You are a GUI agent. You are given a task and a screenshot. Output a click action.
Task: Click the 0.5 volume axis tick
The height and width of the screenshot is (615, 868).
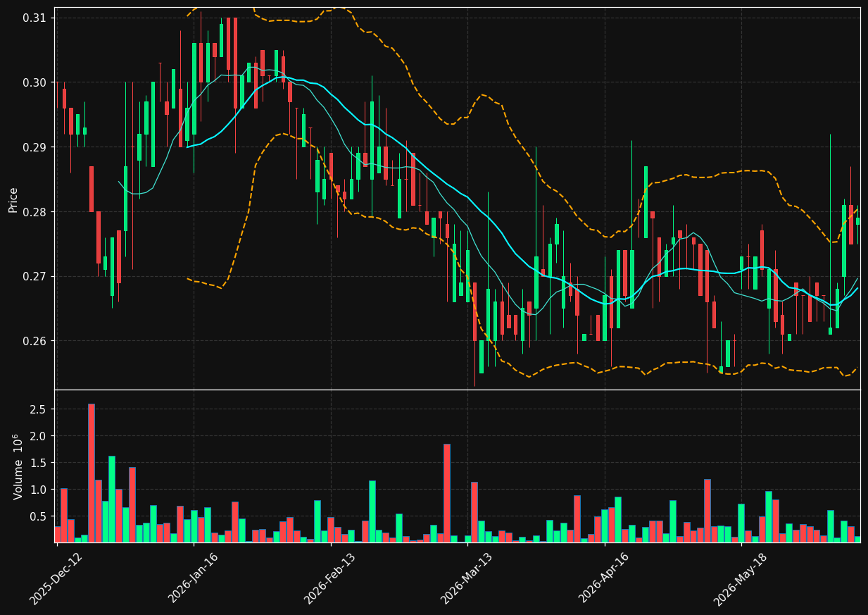(x=39, y=516)
